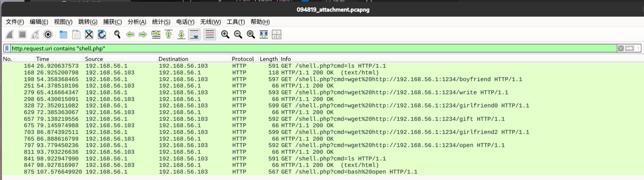The image size is (644, 180).
Task: Select packet 629 HTTP 200 OK response
Action: coord(323,112)
